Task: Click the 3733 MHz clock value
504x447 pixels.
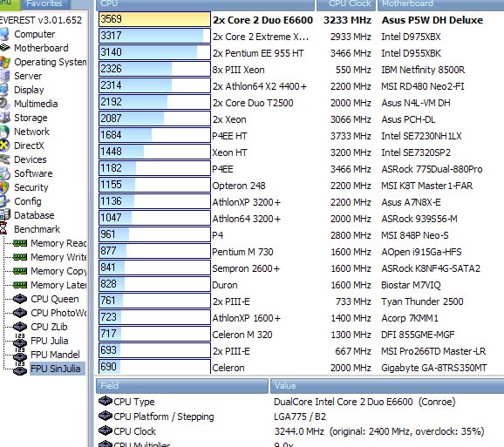Action: click(x=351, y=136)
